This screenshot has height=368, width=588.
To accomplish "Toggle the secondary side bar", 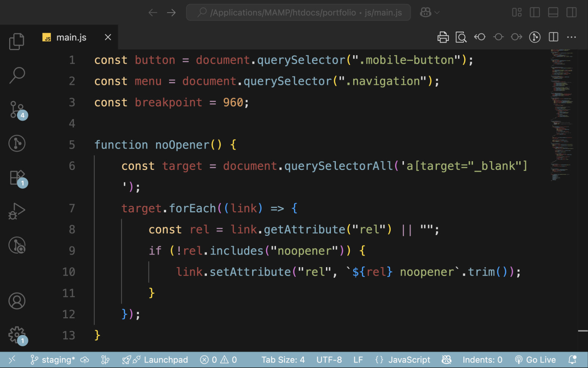I will (571, 13).
